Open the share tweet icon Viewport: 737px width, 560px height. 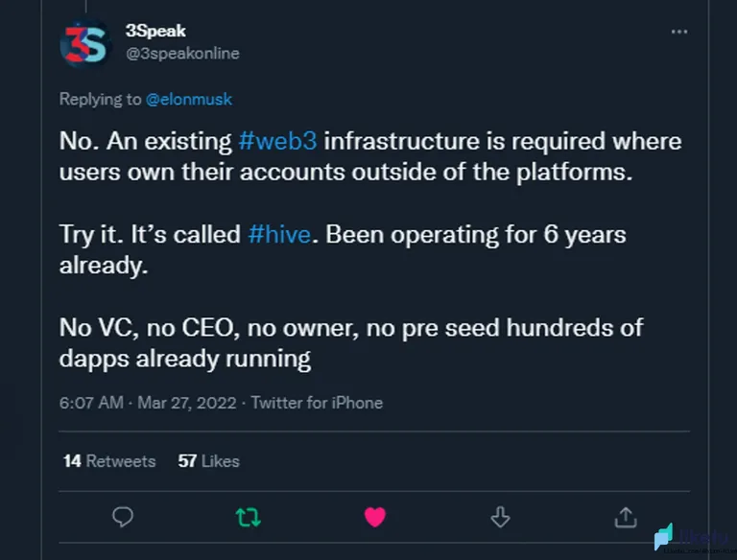click(x=626, y=517)
